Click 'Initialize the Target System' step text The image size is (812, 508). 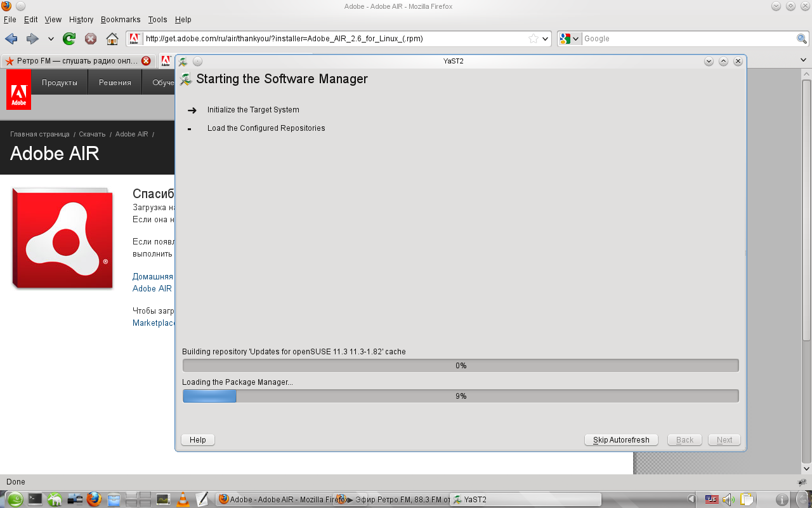[253, 110]
